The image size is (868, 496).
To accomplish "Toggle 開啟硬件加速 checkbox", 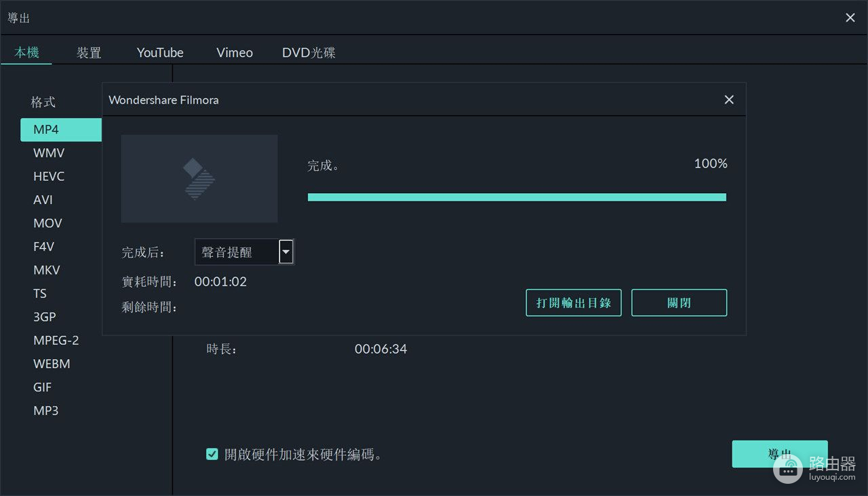I will coord(212,454).
